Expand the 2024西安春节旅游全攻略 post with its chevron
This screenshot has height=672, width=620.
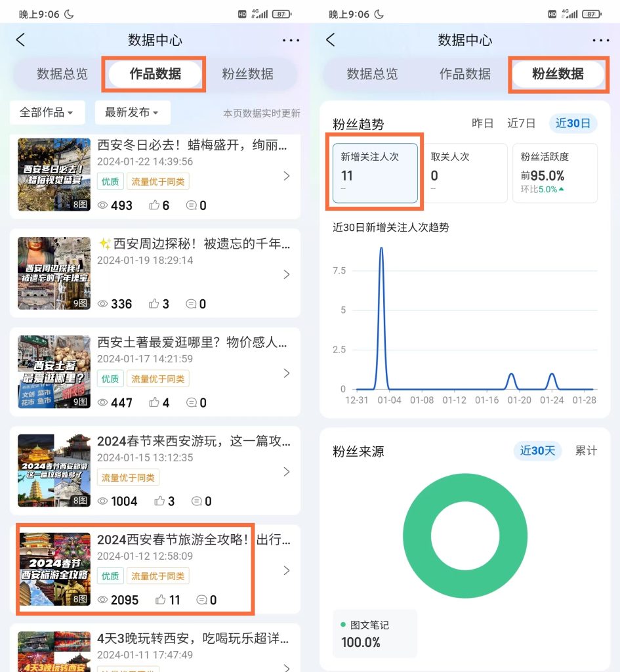coord(287,570)
